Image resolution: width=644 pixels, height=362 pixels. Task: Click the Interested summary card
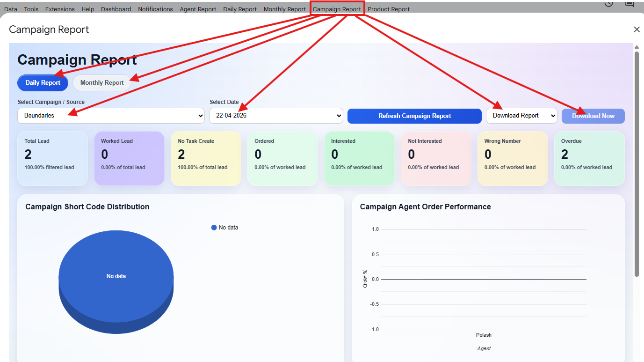359,158
